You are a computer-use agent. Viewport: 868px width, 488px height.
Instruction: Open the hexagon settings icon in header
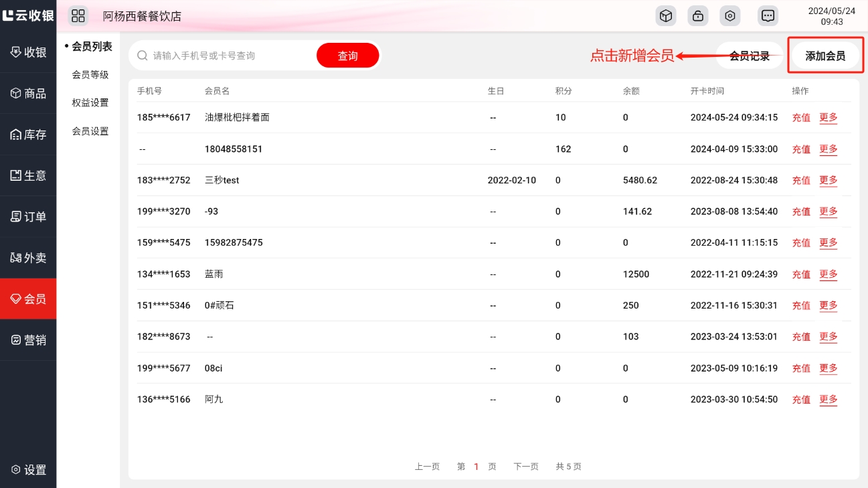coord(730,16)
